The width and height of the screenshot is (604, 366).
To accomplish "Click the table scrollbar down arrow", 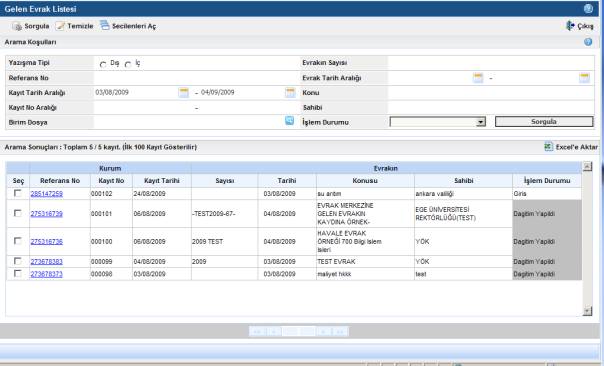I will 587,311.
